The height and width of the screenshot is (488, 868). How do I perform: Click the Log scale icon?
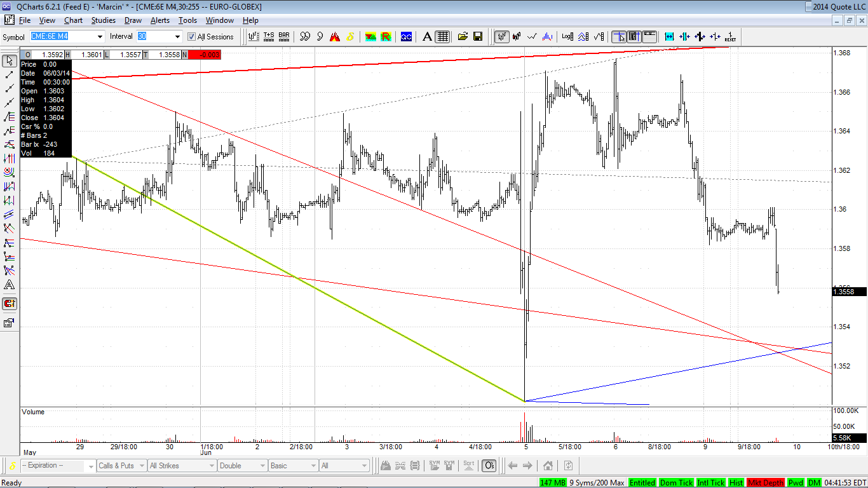(567, 37)
